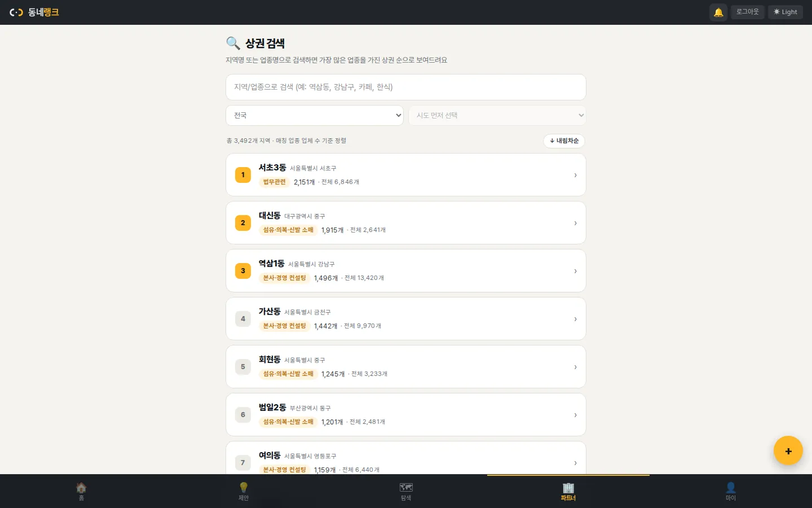Go to 마이 tab in bottom navigation

pyautogui.click(x=731, y=491)
